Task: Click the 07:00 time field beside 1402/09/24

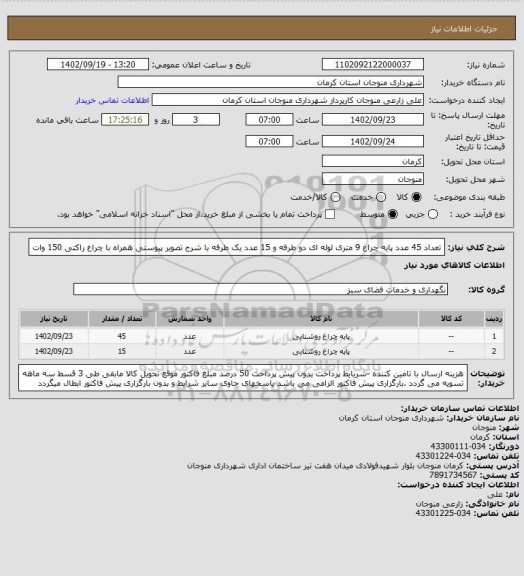Action: [x=269, y=141]
